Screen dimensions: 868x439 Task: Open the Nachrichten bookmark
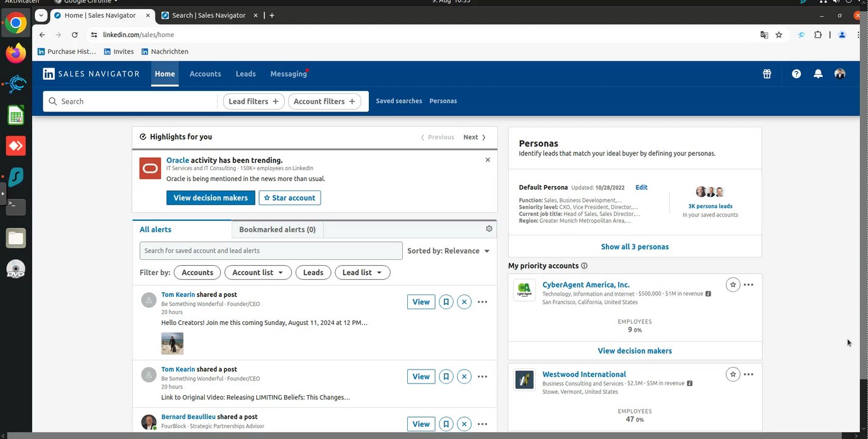tap(165, 52)
